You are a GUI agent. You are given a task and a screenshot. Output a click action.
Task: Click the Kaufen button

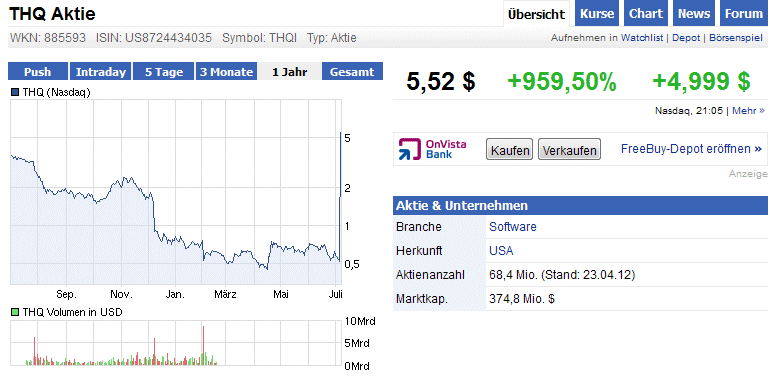point(510,149)
